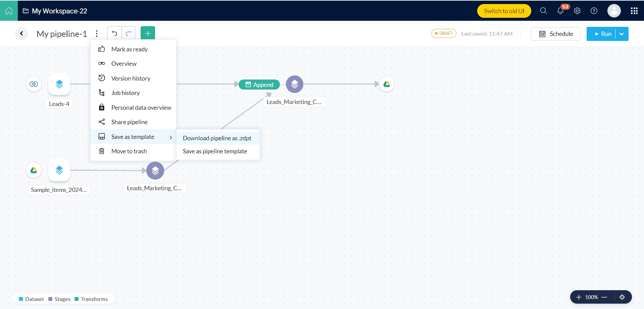Select the Append transform node
The height and width of the screenshot is (309, 644).
(259, 85)
